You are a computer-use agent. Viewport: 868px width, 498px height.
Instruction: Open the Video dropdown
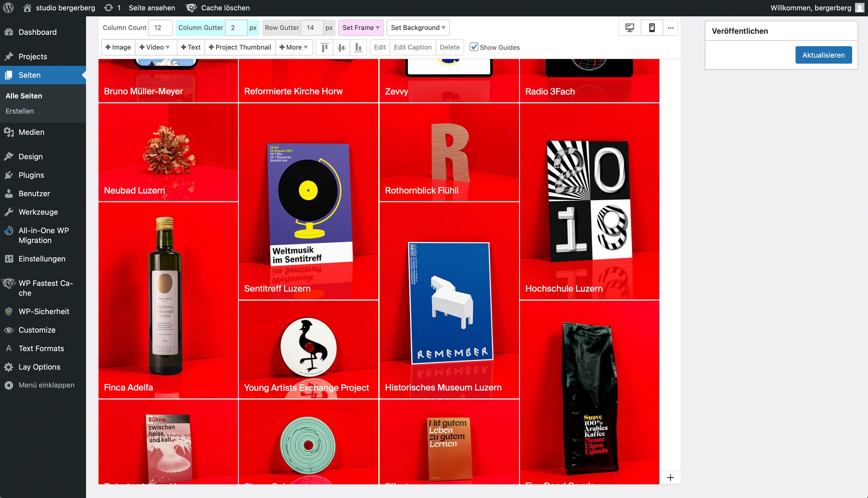pos(155,47)
